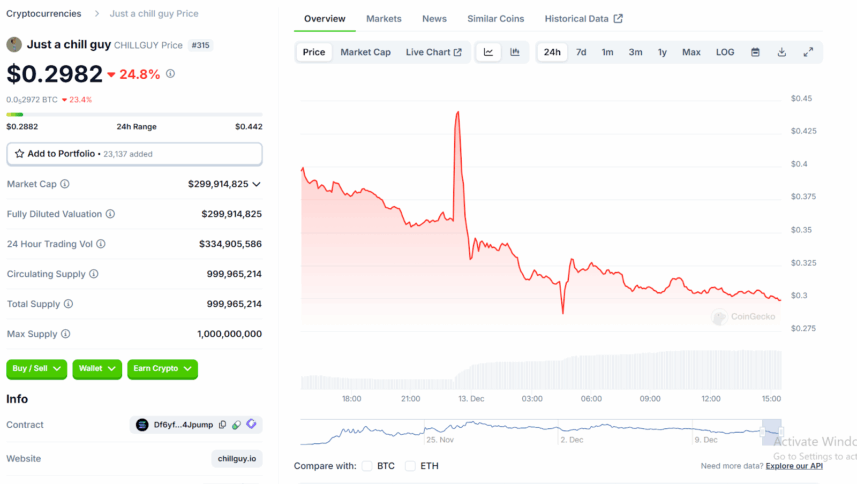This screenshot has width=857, height=484.
Task: Switch to candlestick chart icon
Action: [514, 52]
